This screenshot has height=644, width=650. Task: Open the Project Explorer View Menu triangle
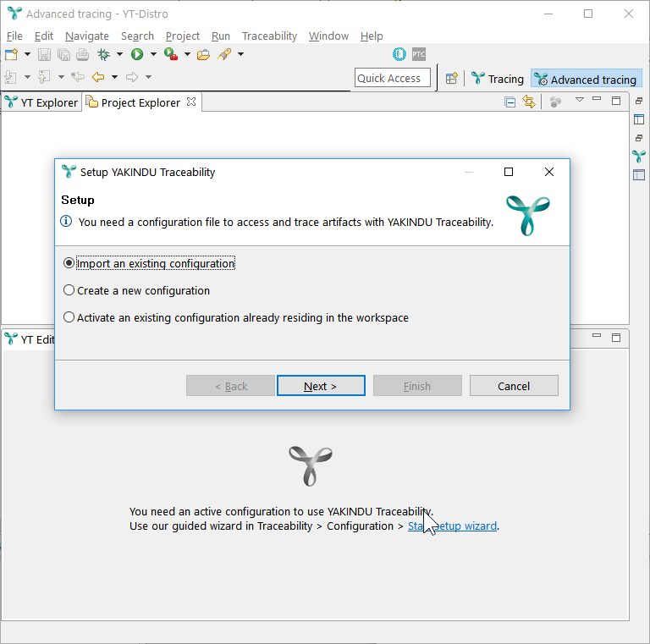coord(580,100)
